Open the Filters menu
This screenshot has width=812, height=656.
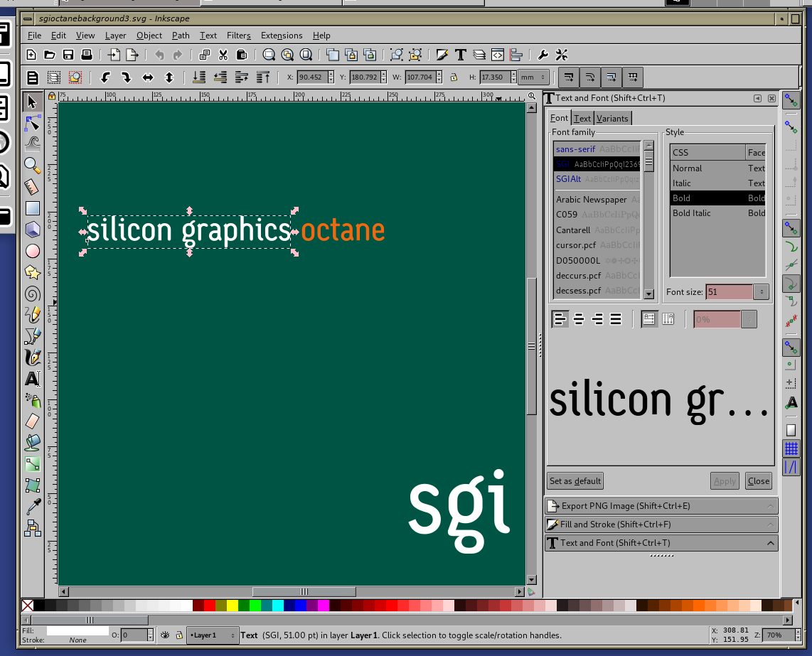(x=239, y=36)
